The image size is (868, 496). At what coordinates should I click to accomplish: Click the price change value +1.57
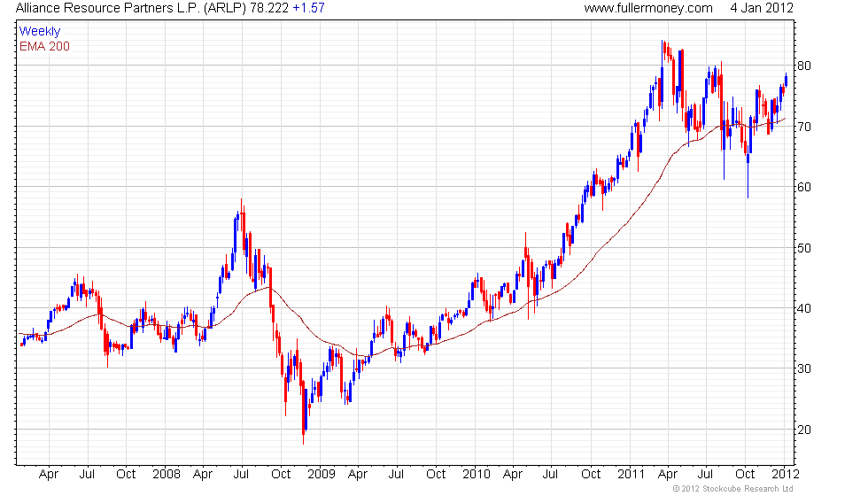tap(308, 8)
